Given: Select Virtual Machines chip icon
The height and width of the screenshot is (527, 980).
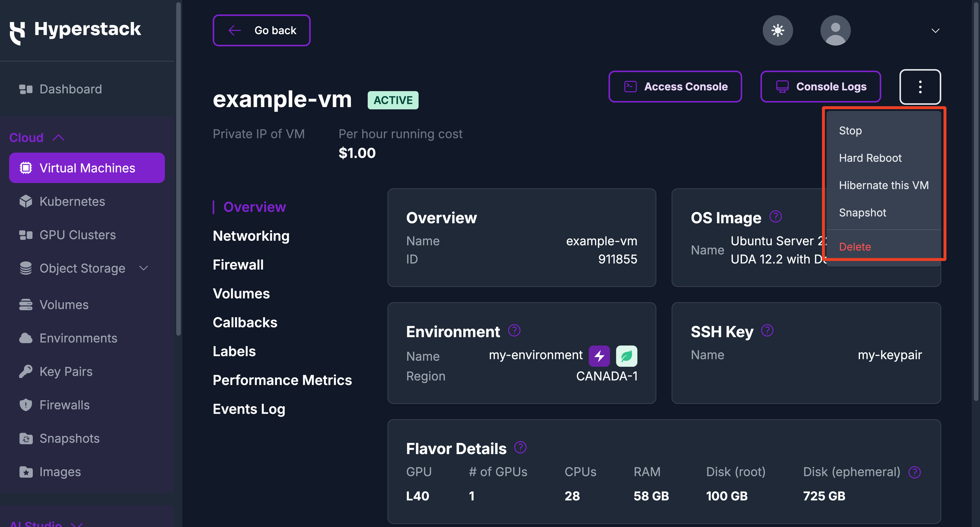Looking at the screenshot, I should tap(26, 168).
